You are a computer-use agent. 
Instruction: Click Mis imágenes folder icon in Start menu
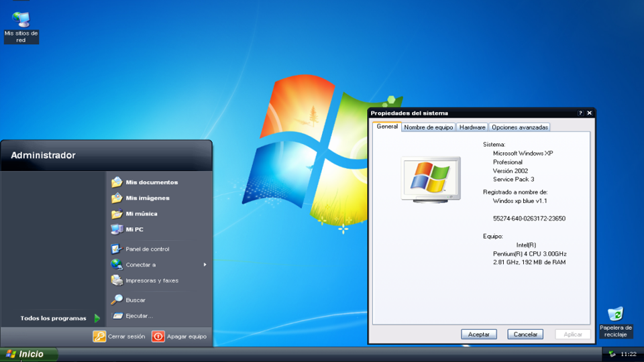tap(117, 197)
